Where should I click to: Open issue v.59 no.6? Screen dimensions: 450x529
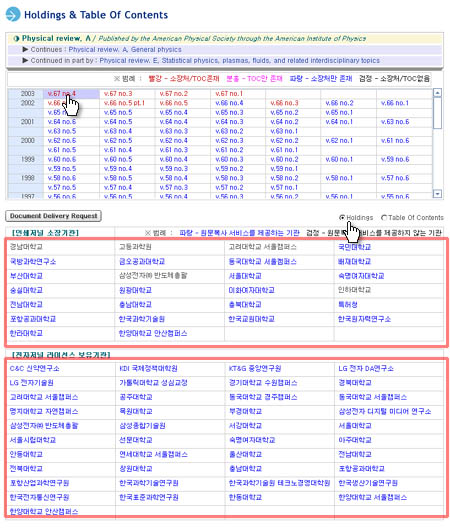[395, 159]
